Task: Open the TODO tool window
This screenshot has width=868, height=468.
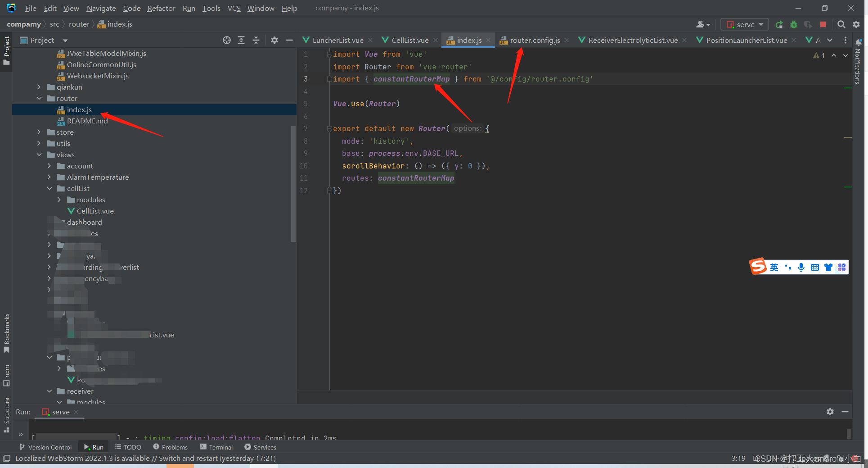Action: coord(128,447)
